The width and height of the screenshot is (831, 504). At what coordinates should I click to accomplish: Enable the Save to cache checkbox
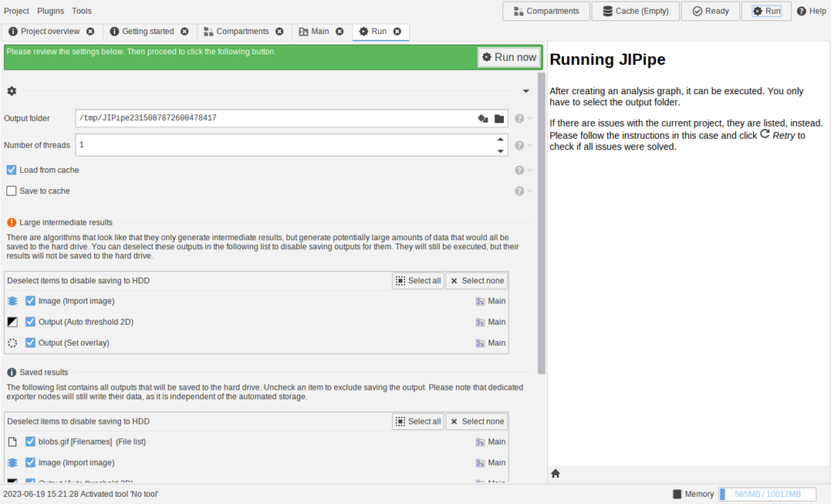11,191
